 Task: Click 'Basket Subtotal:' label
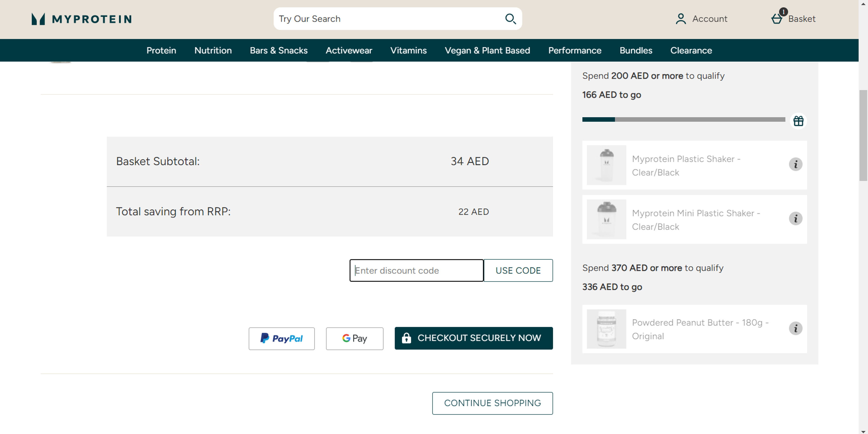point(158,161)
